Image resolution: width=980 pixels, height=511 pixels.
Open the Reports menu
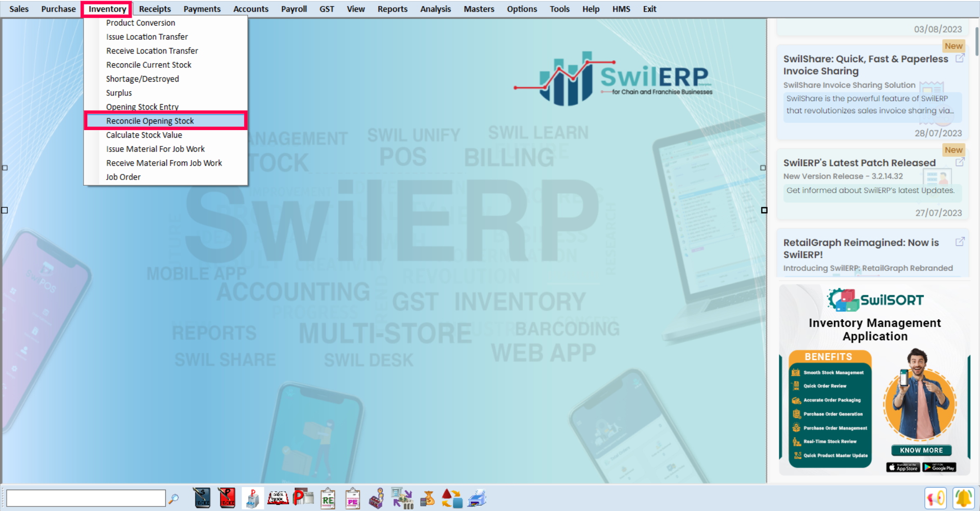tap(393, 9)
